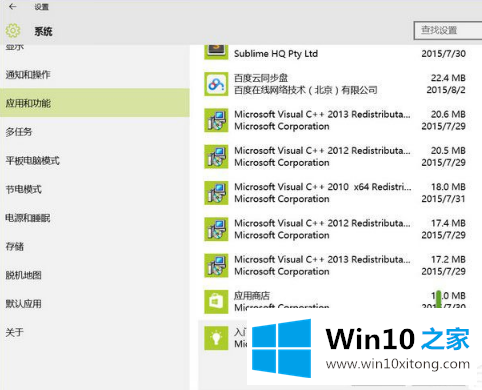This screenshot has height=390, width=482.
Task: Click the Sublime Text app icon
Action: point(216,52)
